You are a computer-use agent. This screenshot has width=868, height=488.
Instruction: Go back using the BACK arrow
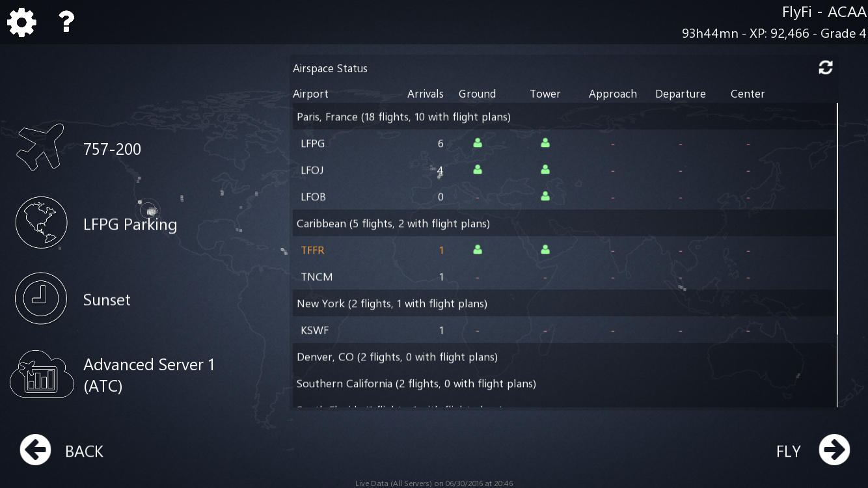[x=35, y=450]
